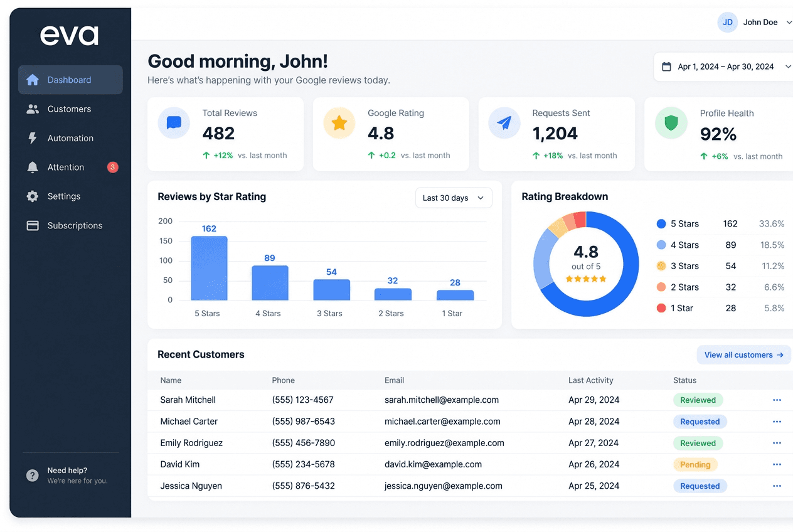
Task: Click the 33.6% value for 5 Stars
Action: tap(772, 224)
